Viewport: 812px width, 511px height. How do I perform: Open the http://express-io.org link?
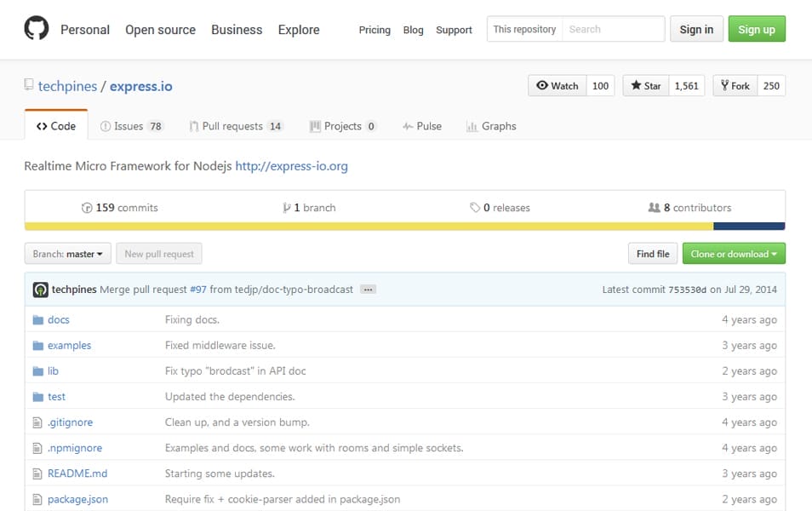tap(291, 166)
